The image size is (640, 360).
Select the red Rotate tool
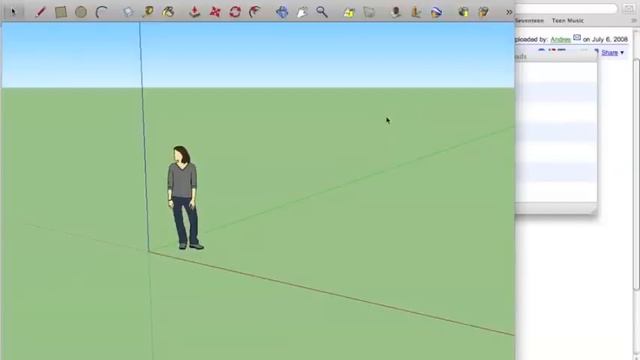[x=235, y=12]
